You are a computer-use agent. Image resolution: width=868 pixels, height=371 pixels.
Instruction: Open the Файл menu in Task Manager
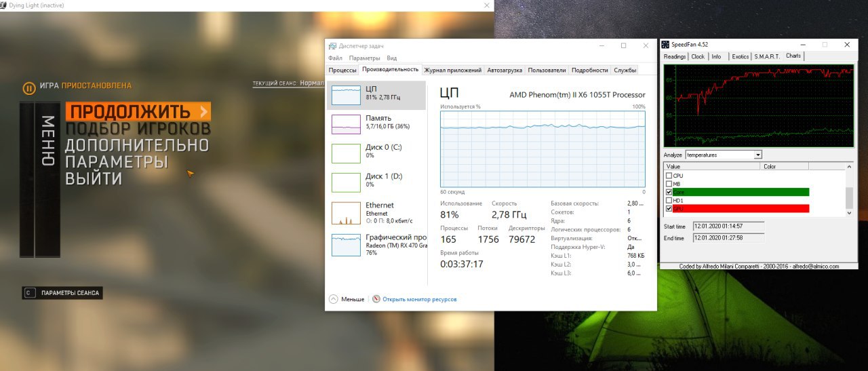[x=335, y=58]
